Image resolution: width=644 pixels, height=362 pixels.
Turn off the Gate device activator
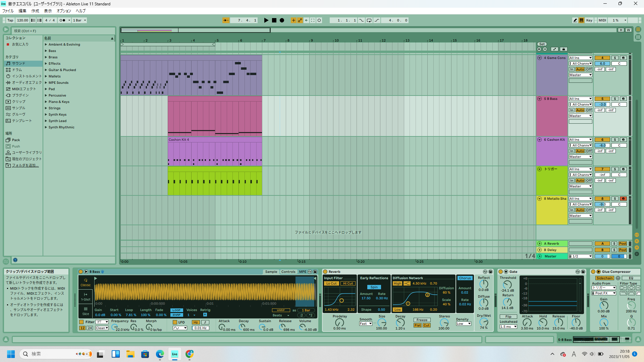501,272
